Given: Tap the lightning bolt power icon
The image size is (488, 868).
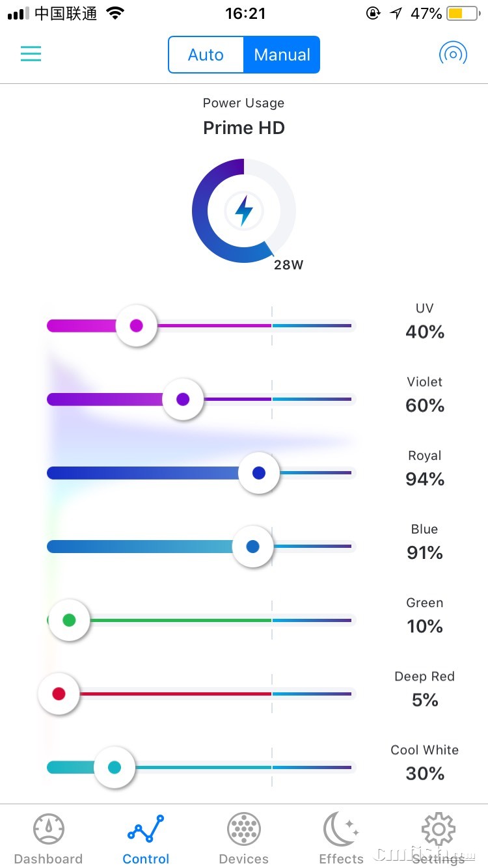Looking at the screenshot, I should 244,211.
